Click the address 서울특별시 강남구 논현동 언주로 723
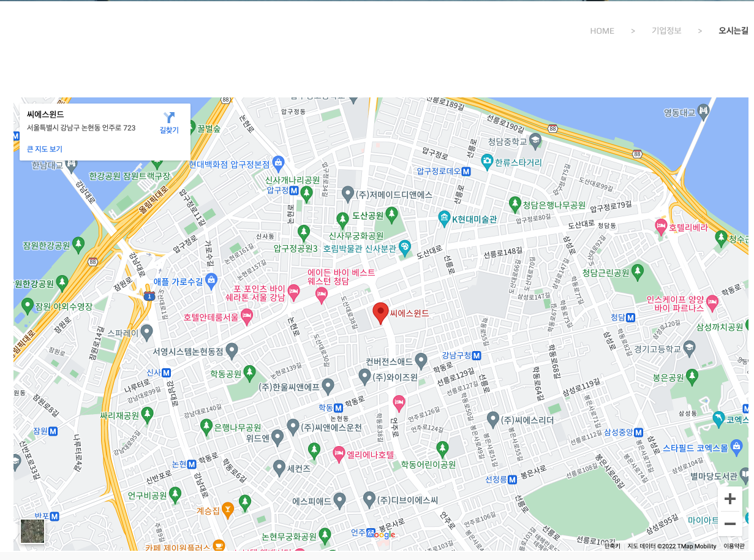 click(x=81, y=127)
